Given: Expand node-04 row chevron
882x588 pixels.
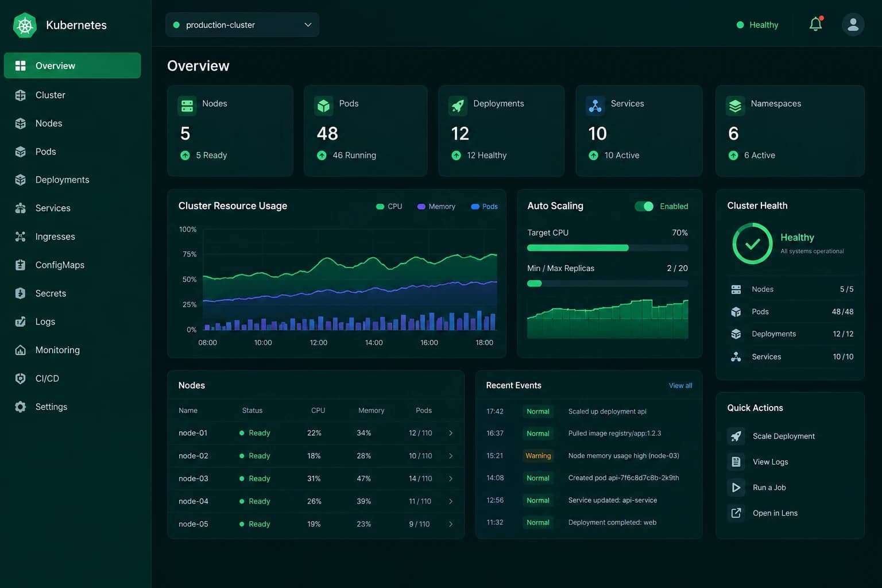Looking at the screenshot, I should click(x=451, y=501).
